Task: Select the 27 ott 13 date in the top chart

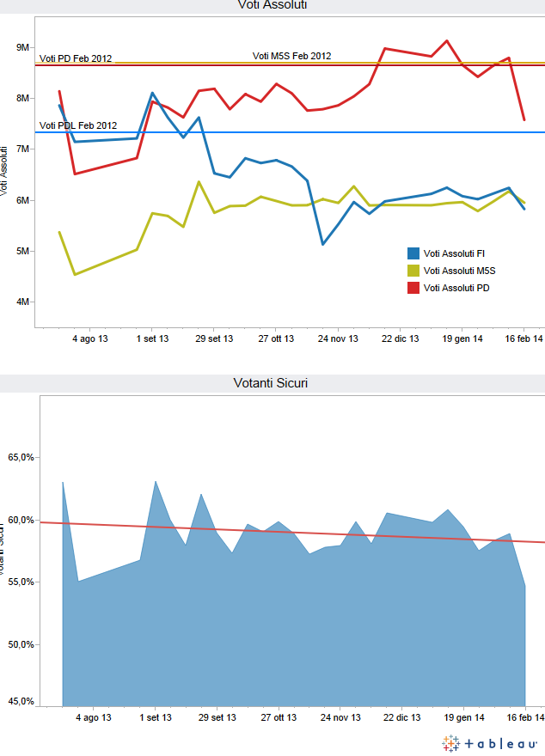Action: [277, 339]
